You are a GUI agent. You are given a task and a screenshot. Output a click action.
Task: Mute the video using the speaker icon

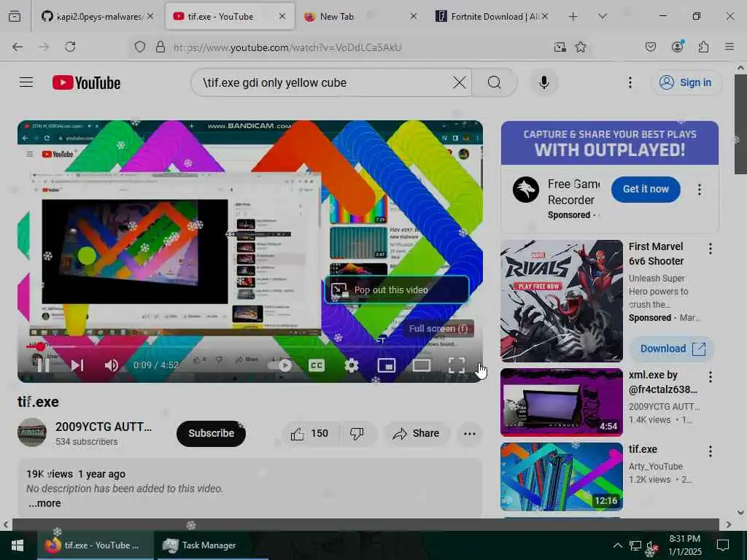point(112,365)
